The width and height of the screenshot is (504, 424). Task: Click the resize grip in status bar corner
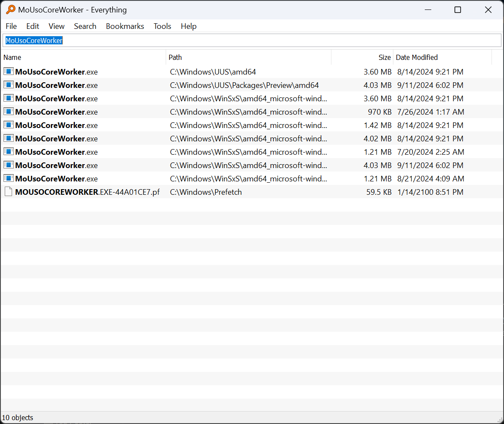point(500,420)
